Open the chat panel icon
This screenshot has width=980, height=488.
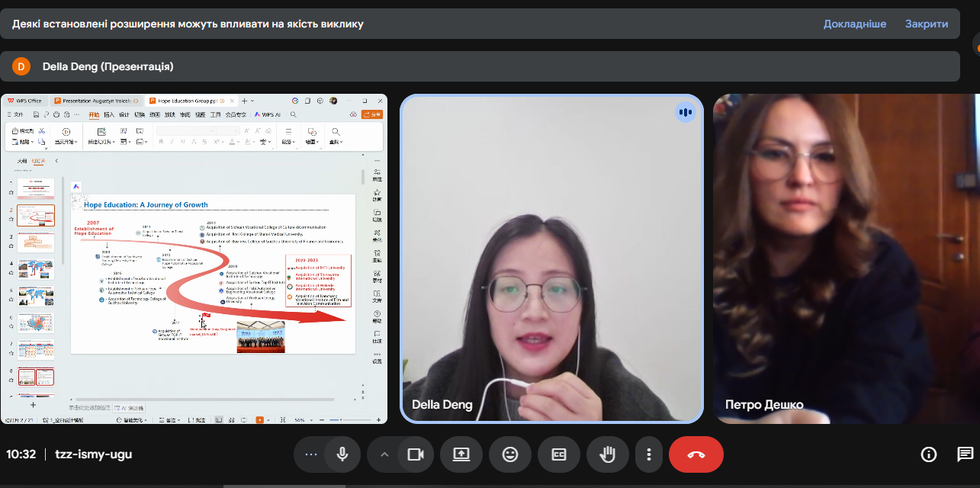[x=965, y=454]
